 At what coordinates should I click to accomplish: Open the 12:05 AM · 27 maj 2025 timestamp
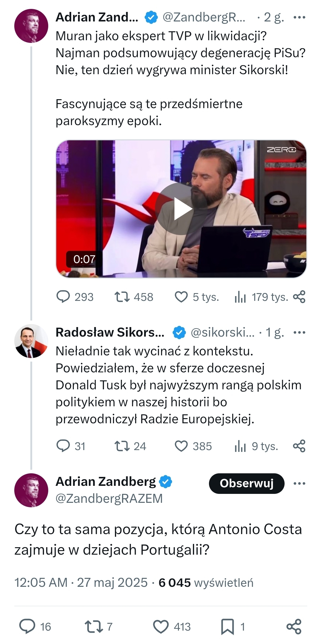pos(81,583)
